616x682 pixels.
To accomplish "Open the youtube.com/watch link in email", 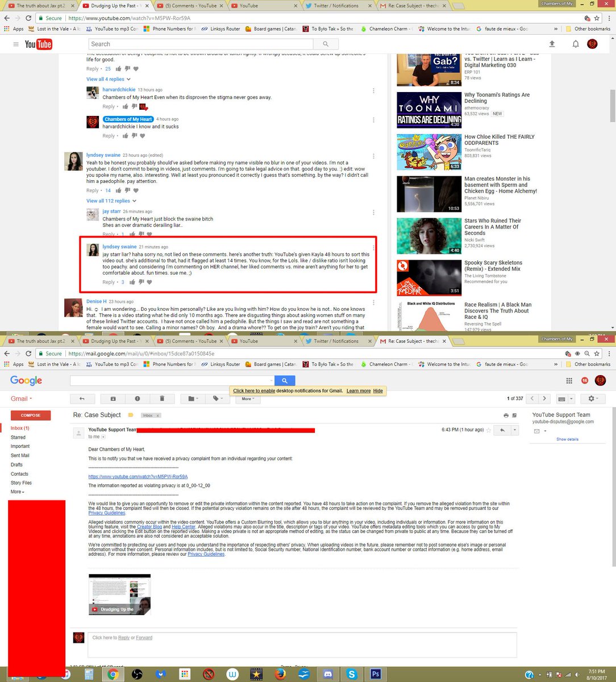I will (138, 477).
